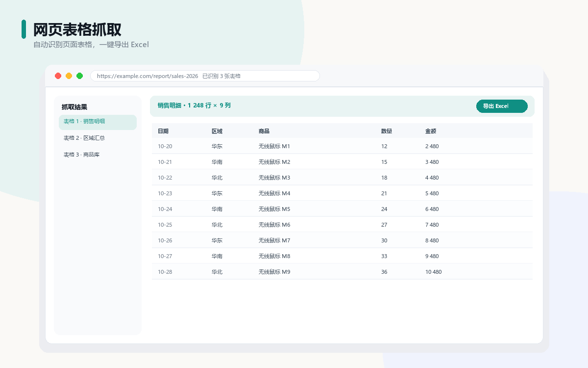Image resolution: width=588 pixels, height=368 pixels.
Task: Select 表格 1 · 销售明细 in sidebar
Action: point(98,122)
